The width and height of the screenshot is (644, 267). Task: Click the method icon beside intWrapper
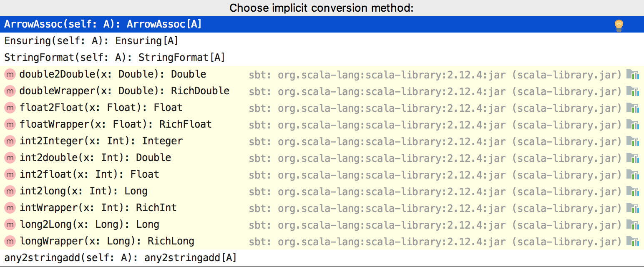pos(9,208)
